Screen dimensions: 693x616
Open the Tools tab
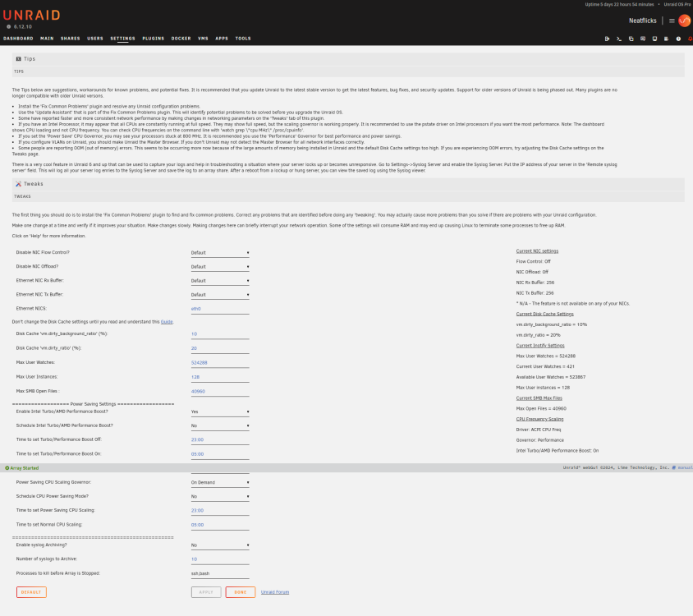click(x=243, y=39)
